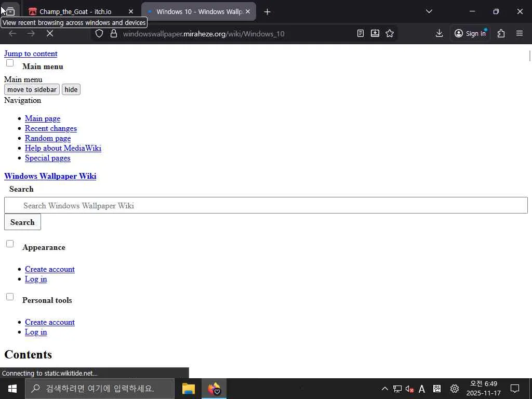The image size is (532, 399).
Task: View site security padlock info
Action: pos(114,34)
